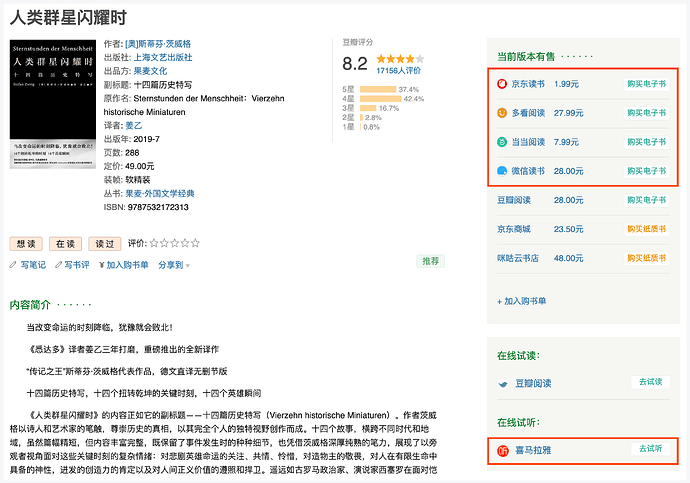This screenshot has height=483, width=690.
Task: Click the 8.2 rating score
Action: (355, 64)
